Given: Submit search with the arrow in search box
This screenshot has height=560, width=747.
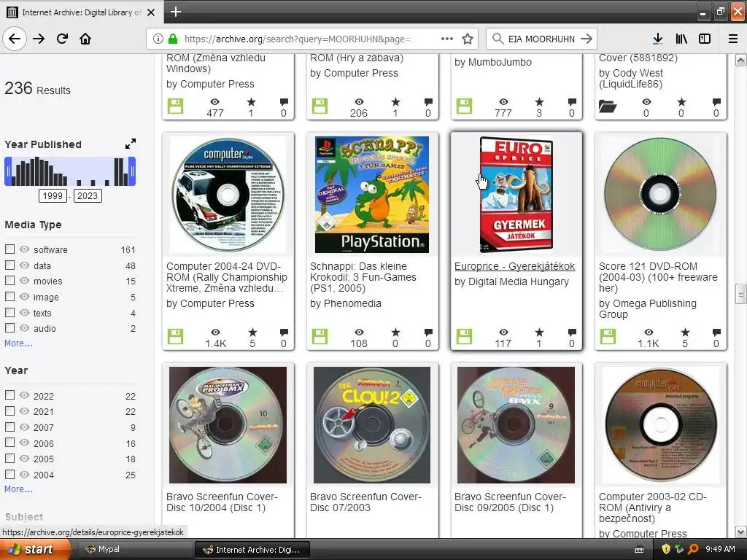Looking at the screenshot, I should [x=587, y=39].
